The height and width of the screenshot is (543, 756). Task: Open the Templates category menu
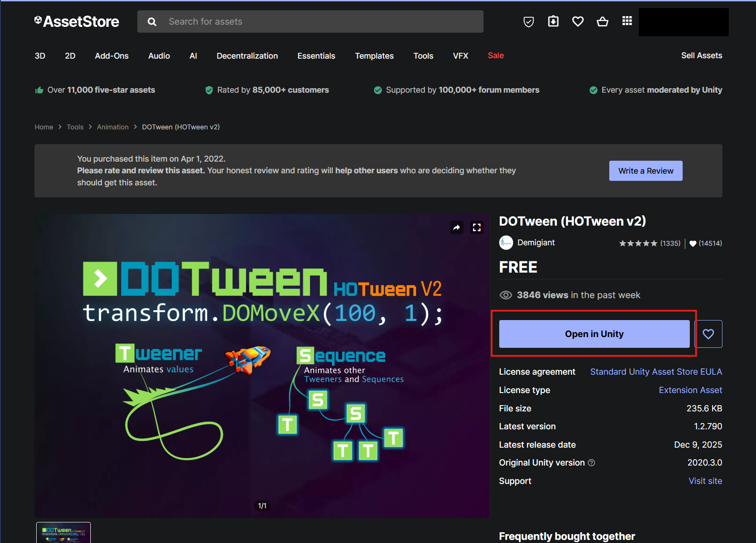374,56
